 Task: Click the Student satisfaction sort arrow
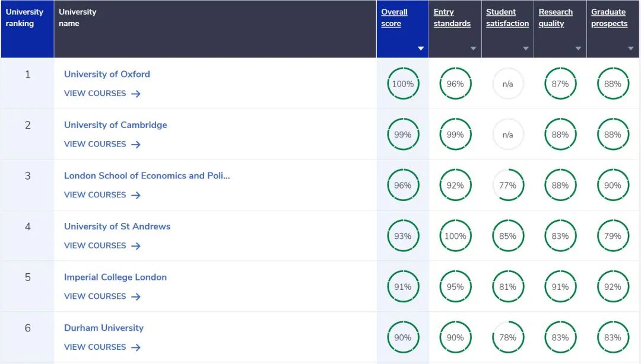(526, 49)
